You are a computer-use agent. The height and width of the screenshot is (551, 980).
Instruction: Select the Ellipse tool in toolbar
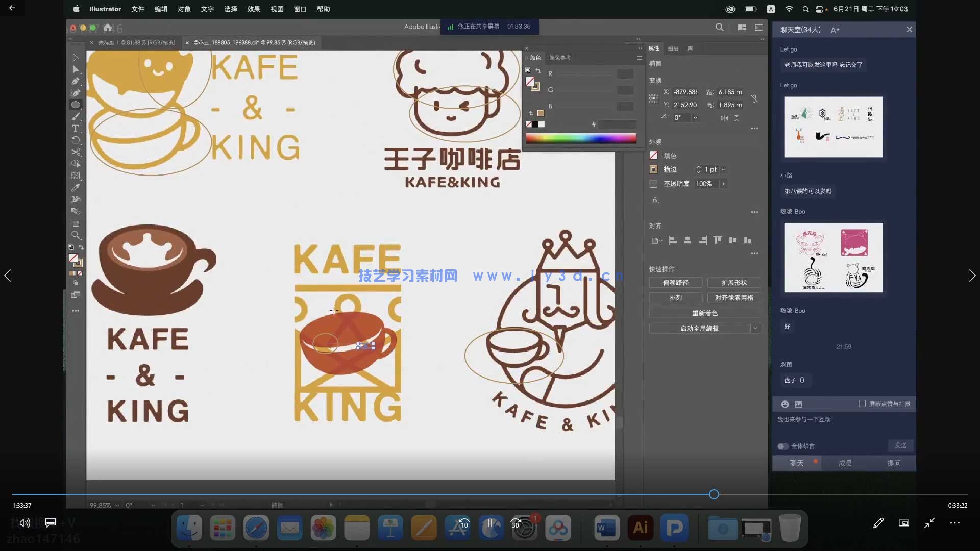click(76, 105)
